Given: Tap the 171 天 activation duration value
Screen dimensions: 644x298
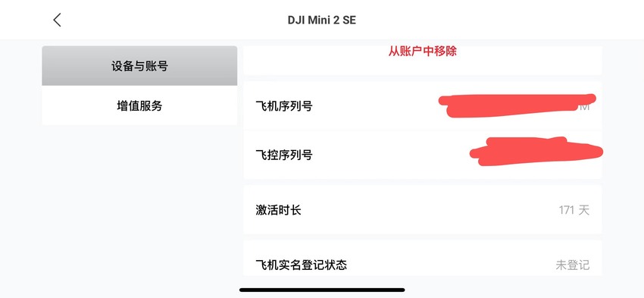Looking at the screenshot, I should (x=574, y=210).
